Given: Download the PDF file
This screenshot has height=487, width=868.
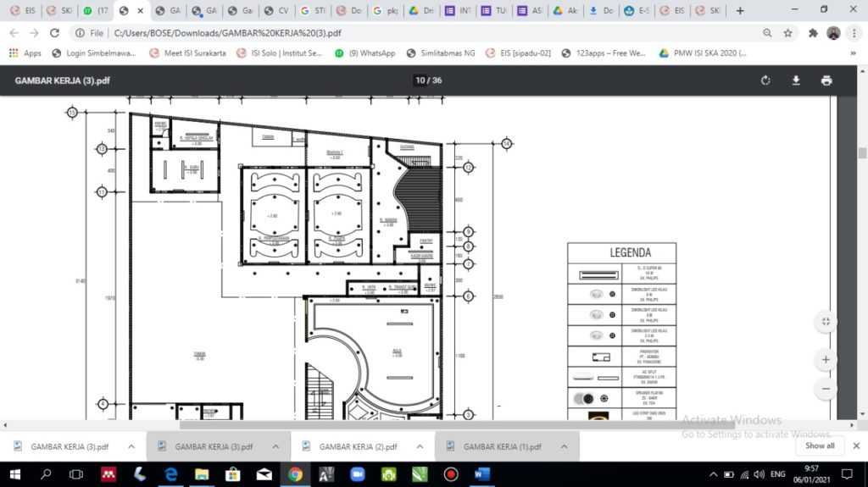Looking at the screenshot, I should pos(796,80).
